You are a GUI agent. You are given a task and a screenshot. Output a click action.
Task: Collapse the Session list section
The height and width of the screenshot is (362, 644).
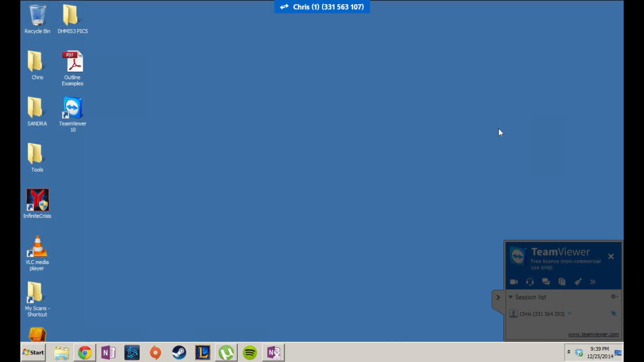tap(510, 297)
